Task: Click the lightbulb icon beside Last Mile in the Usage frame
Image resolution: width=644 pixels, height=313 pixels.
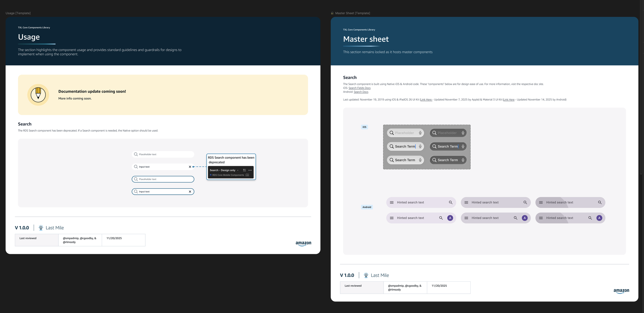Action: (41, 228)
